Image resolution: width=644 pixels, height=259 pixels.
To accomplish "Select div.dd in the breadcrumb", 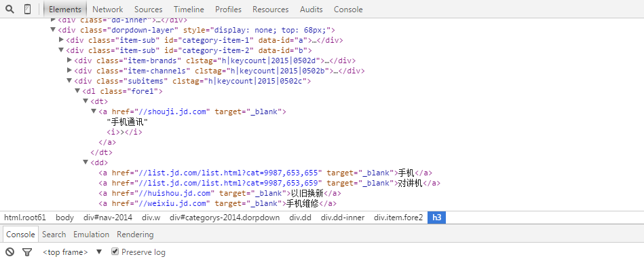I will [x=300, y=218].
